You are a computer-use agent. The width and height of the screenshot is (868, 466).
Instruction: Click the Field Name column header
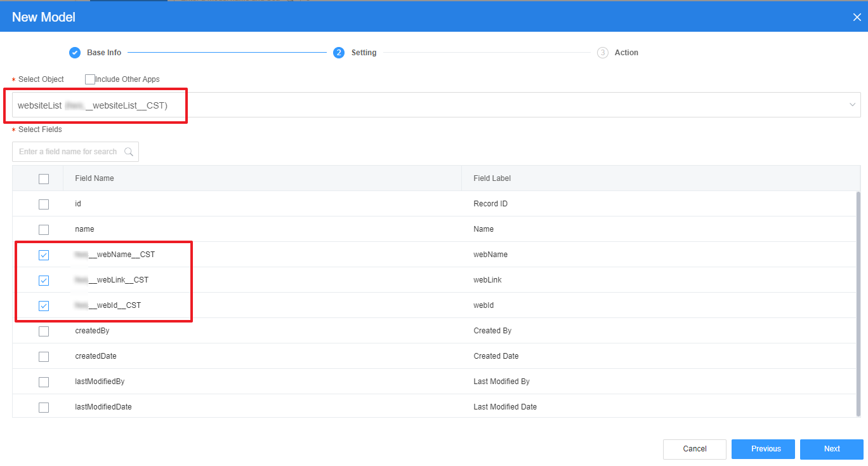click(x=262, y=178)
